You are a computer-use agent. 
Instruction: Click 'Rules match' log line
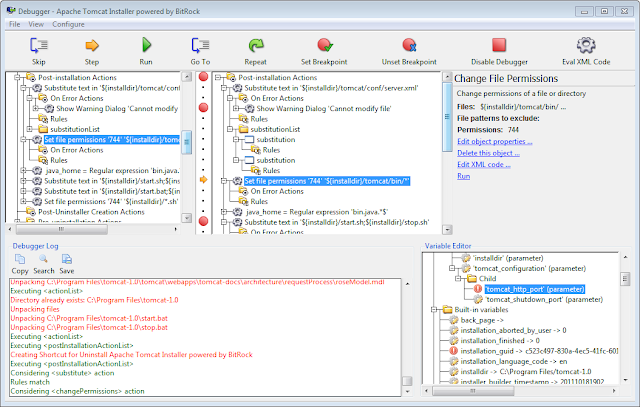coord(30,382)
